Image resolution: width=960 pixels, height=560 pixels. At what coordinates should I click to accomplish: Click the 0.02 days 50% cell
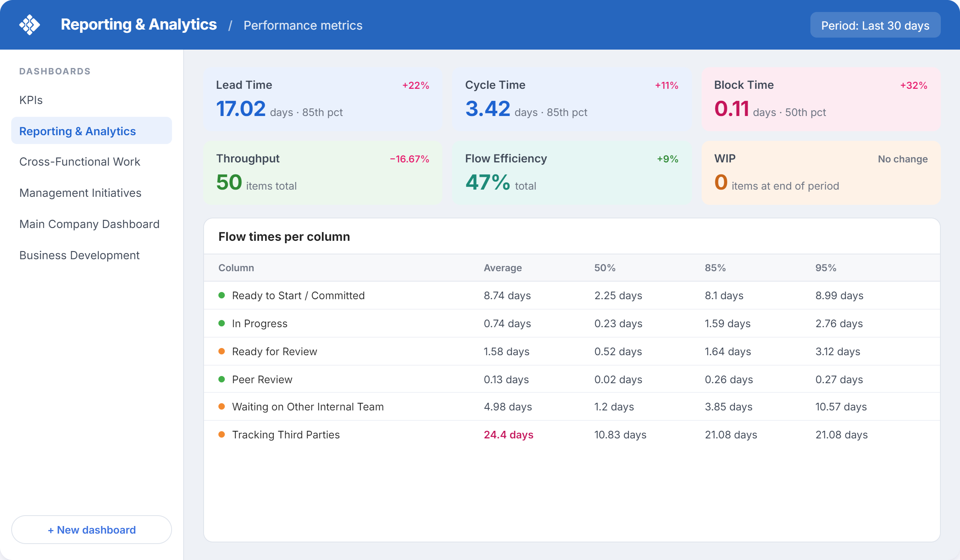click(x=618, y=379)
